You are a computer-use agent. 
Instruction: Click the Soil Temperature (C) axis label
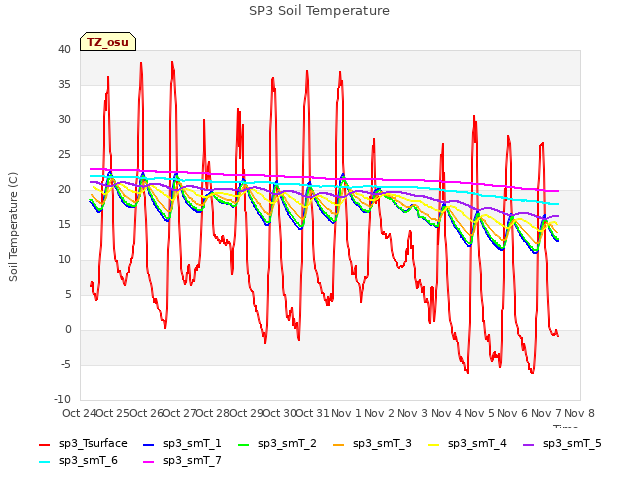coord(13,227)
